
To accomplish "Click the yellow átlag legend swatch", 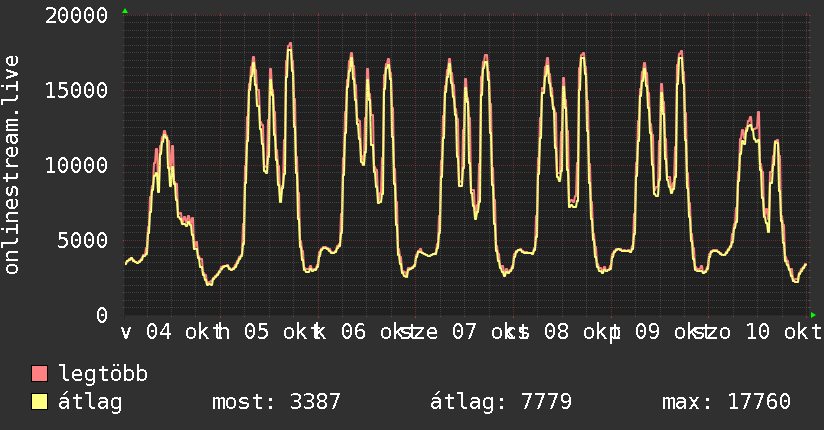I will (39, 402).
